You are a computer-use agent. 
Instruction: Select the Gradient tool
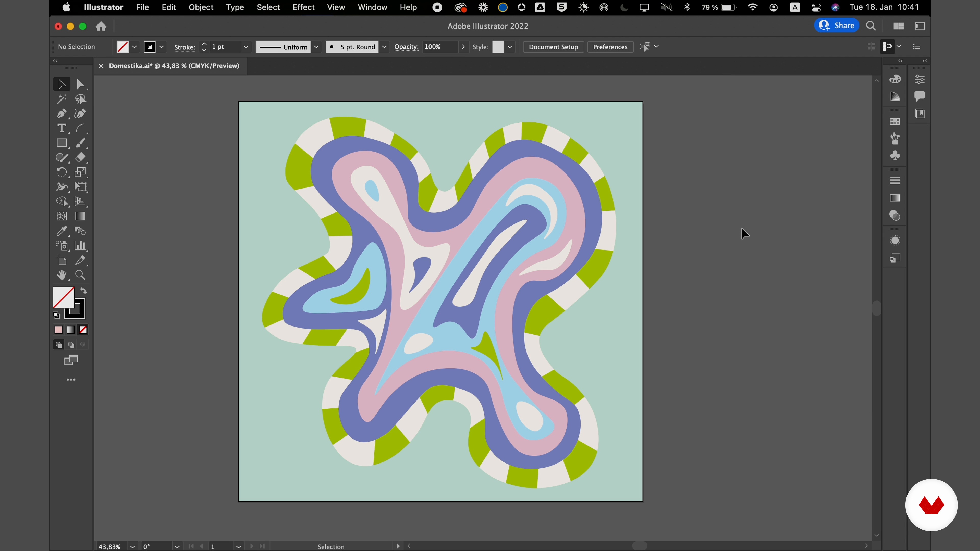(x=80, y=216)
